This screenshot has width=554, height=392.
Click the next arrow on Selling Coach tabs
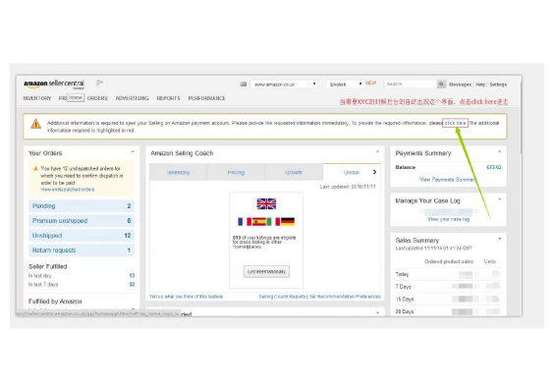click(x=374, y=172)
